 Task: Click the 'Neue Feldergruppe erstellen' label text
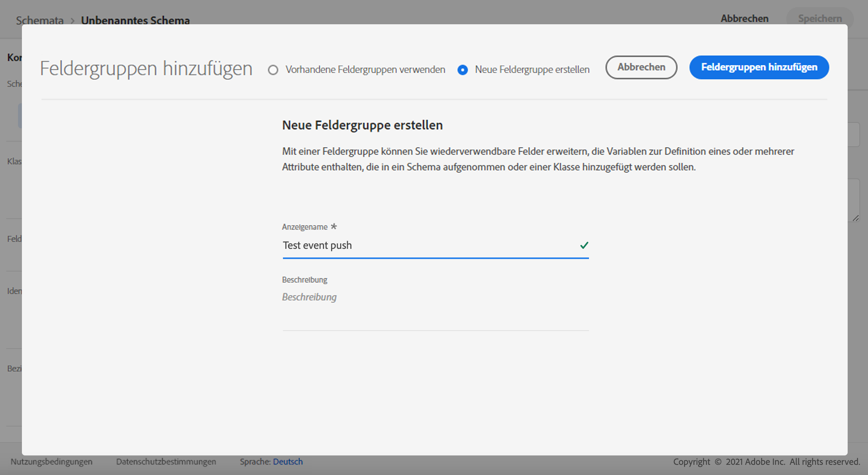pyautogui.click(x=532, y=70)
